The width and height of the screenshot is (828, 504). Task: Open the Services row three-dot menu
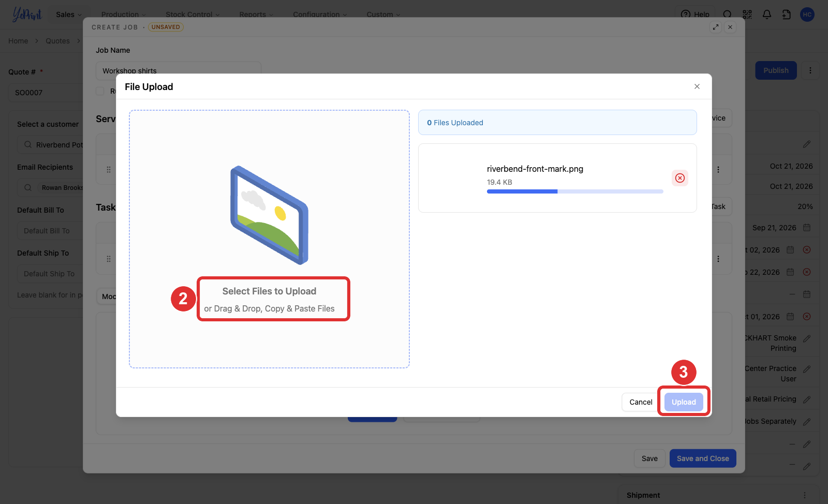[x=718, y=169]
